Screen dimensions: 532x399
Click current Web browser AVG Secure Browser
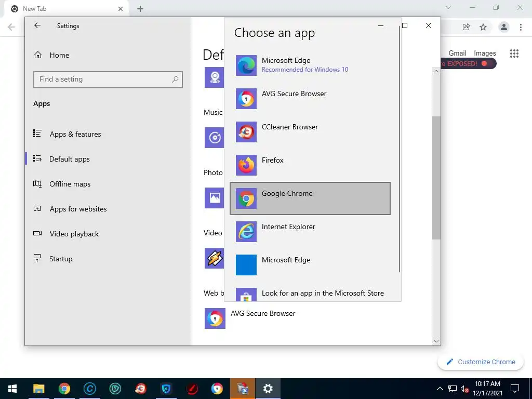tap(250, 318)
